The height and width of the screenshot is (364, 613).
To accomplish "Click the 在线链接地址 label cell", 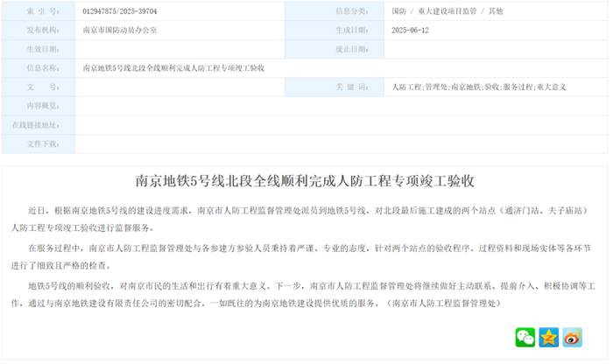I will click(39, 125).
